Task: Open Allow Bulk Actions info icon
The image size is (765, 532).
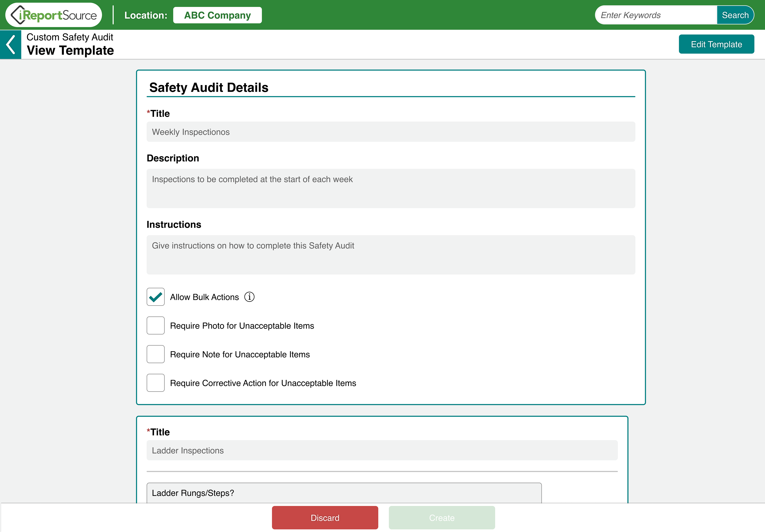Action: pos(249,297)
